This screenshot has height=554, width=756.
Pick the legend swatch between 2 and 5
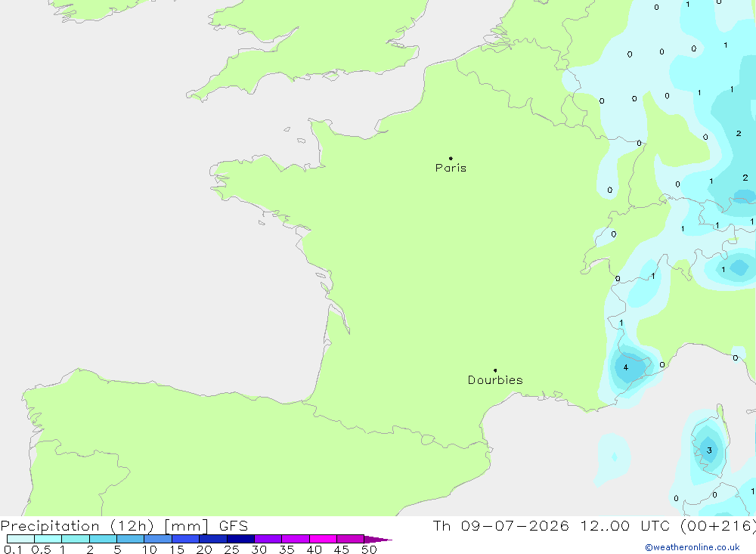103,539
